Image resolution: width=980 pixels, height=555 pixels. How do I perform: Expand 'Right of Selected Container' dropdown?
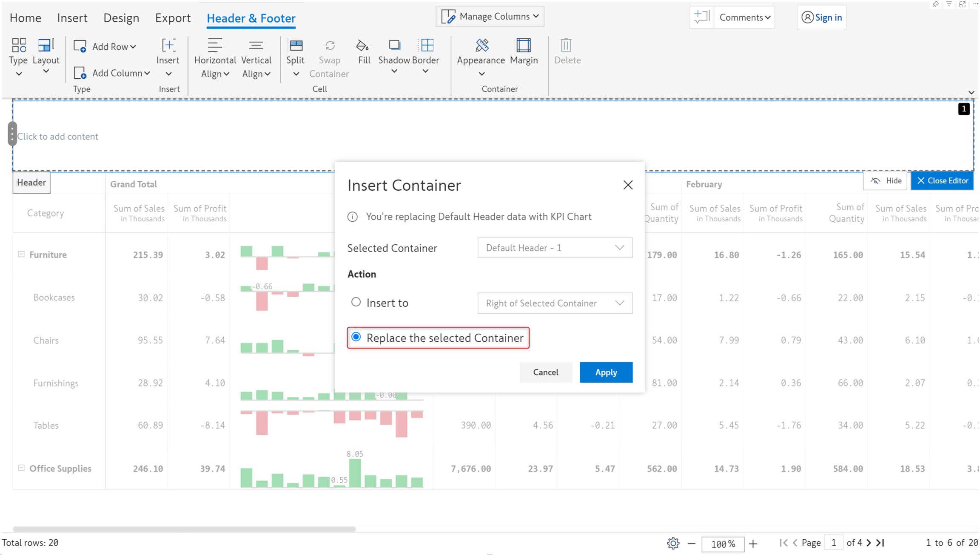point(555,303)
